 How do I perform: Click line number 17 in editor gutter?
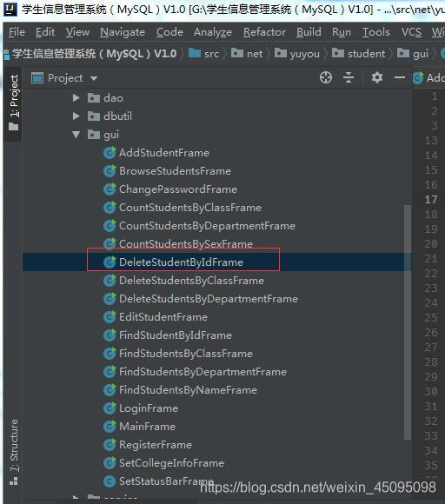pyautogui.click(x=431, y=200)
